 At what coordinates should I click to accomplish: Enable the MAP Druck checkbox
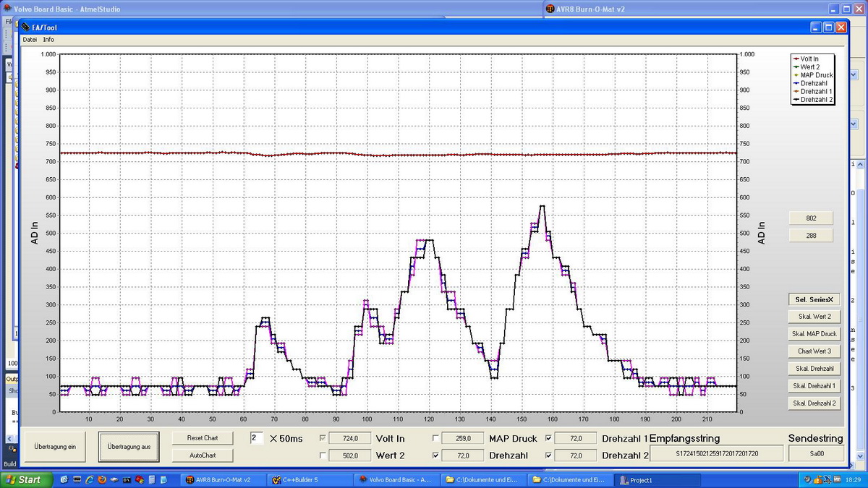[x=435, y=438]
